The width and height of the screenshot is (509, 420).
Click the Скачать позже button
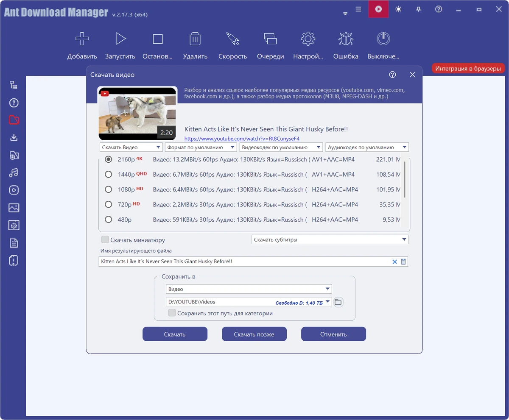[254, 334]
